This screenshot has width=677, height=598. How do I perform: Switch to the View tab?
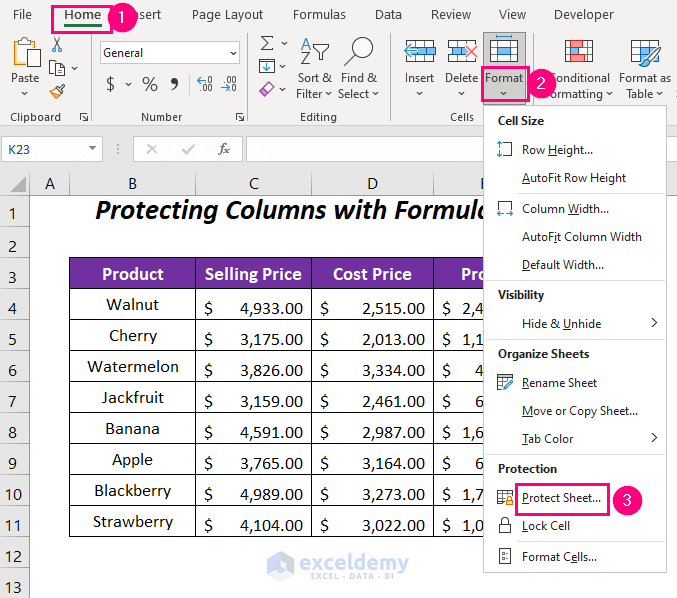point(512,15)
